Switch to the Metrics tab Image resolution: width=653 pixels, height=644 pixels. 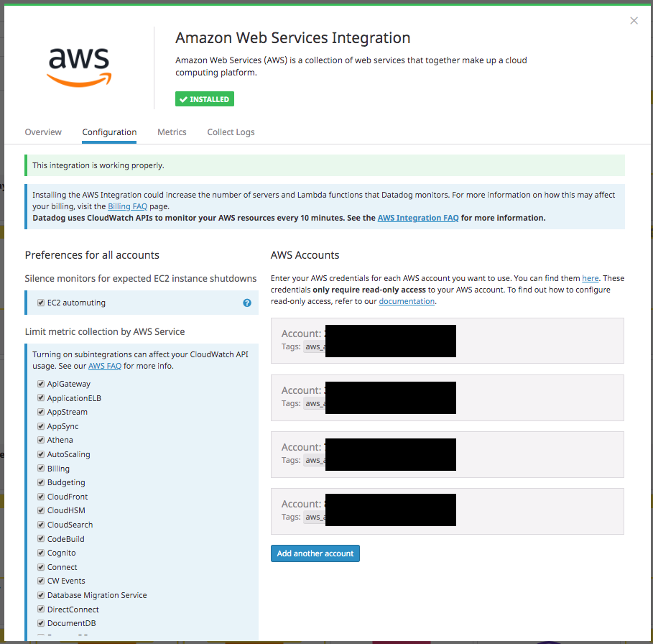click(x=172, y=132)
